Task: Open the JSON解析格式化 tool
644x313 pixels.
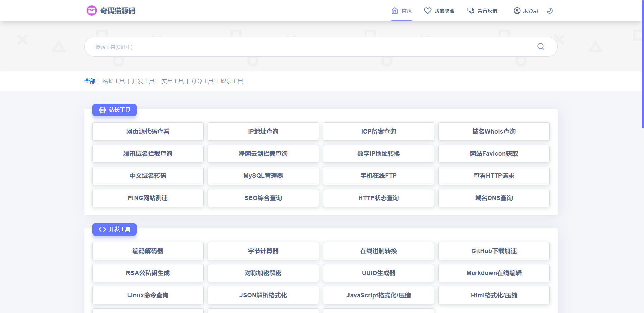Action: click(x=263, y=295)
